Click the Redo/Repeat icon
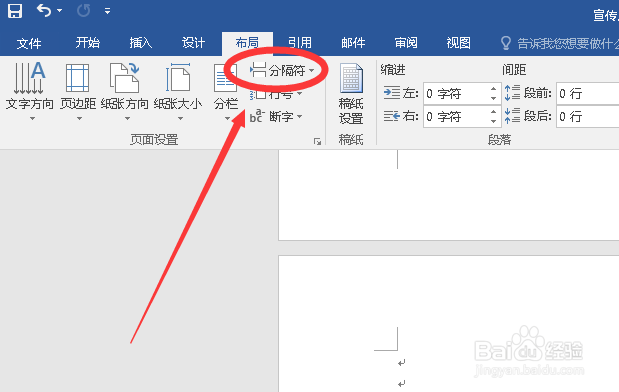This screenshot has width=619, height=392. [x=83, y=11]
